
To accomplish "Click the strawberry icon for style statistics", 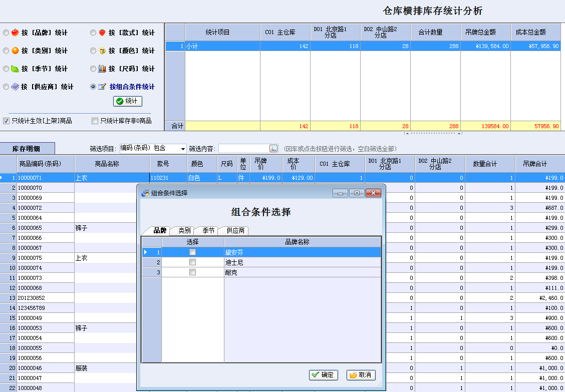I will coord(102,33).
